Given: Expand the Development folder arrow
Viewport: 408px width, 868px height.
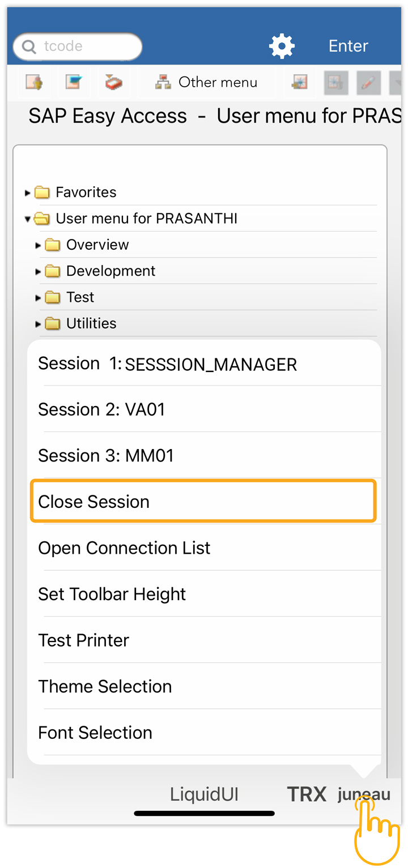Looking at the screenshot, I should [39, 272].
